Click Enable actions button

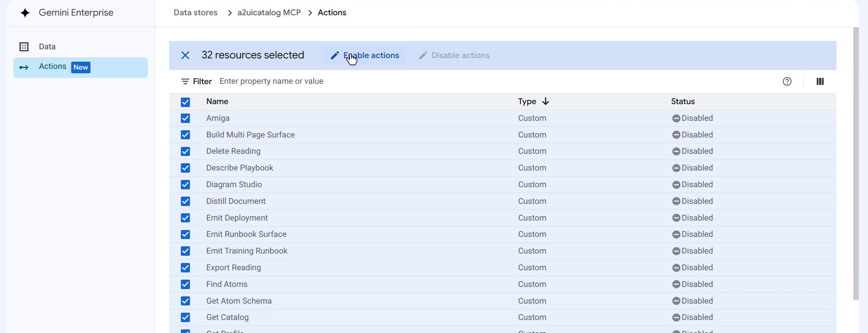[365, 55]
